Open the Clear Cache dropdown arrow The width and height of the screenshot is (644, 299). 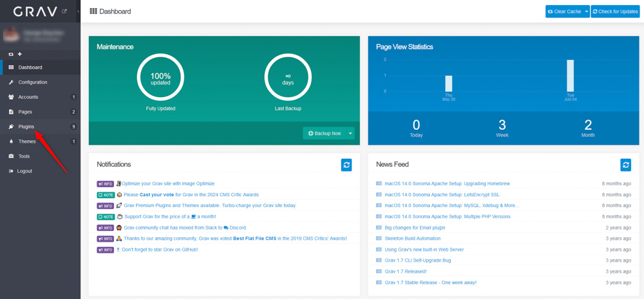coord(586,12)
